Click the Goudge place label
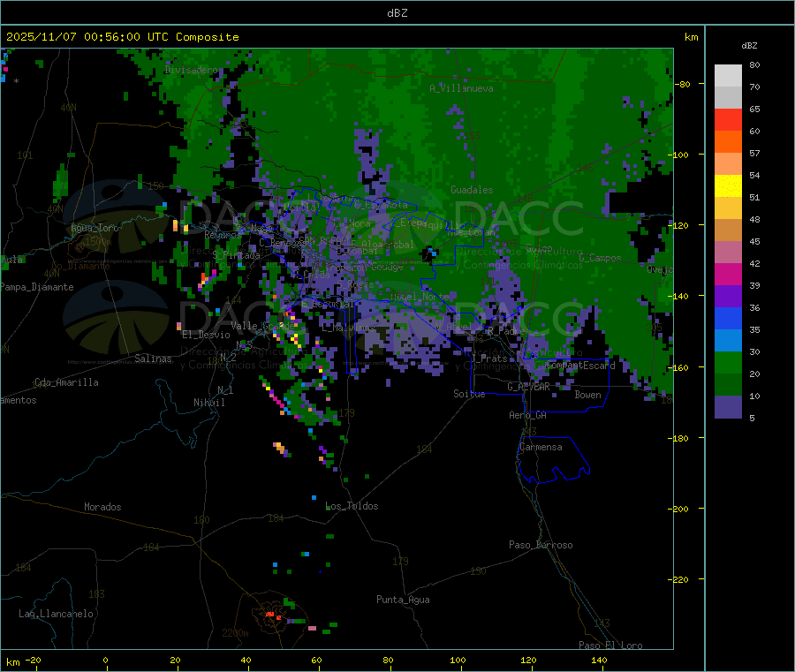795x672 pixels. coord(387,267)
